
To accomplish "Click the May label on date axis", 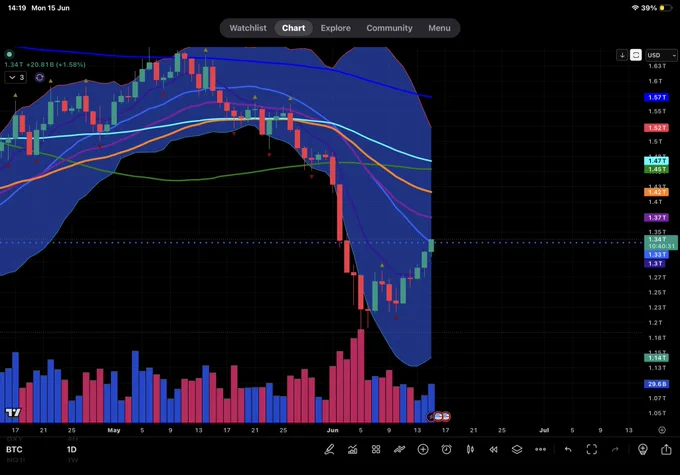I will 114,430.
